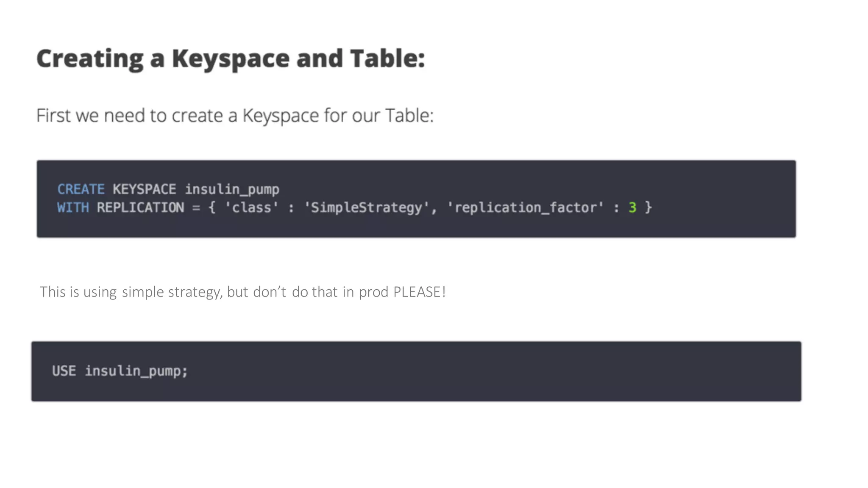Viewport: 868px width, 488px height.
Task: Click the 'replication_factor' string in the code
Action: coord(525,208)
